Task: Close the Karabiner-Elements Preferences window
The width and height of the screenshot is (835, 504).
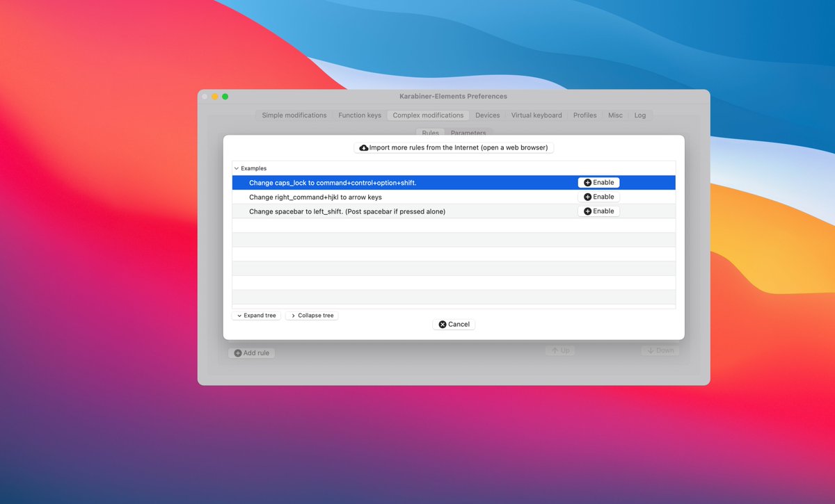Action: (205, 96)
